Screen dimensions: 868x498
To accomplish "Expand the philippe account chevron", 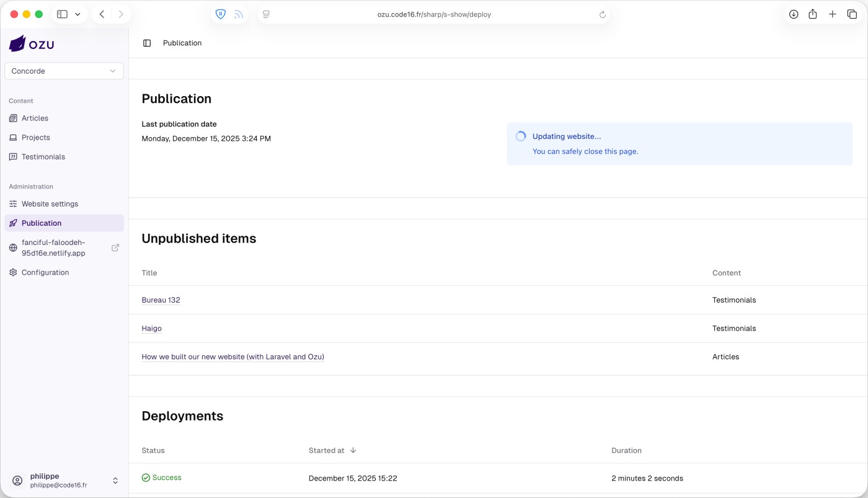I will coord(115,480).
